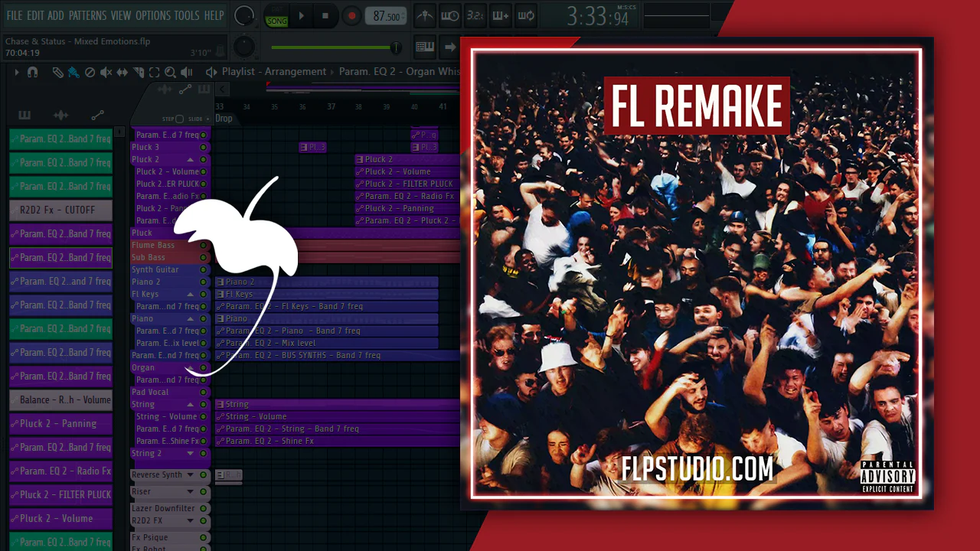Viewport: 980px width, 551px height.
Task: Switch the PAT/SONG mode toggle
Action: click(x=276, y=16)
